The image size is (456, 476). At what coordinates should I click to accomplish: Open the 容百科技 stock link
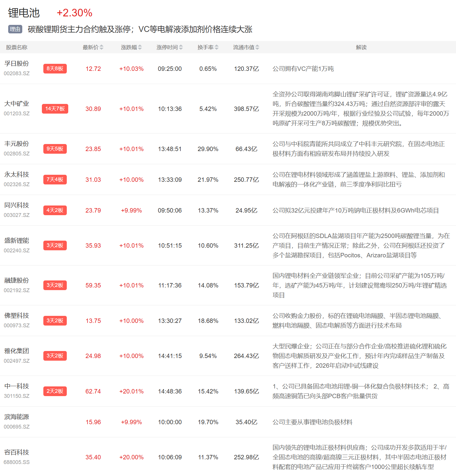tap(17, 452)
